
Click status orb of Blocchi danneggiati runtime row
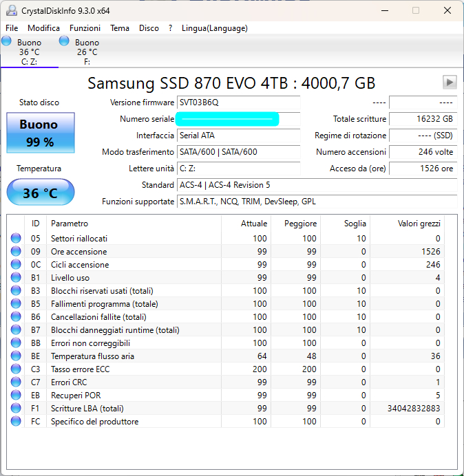click(16, 329)
